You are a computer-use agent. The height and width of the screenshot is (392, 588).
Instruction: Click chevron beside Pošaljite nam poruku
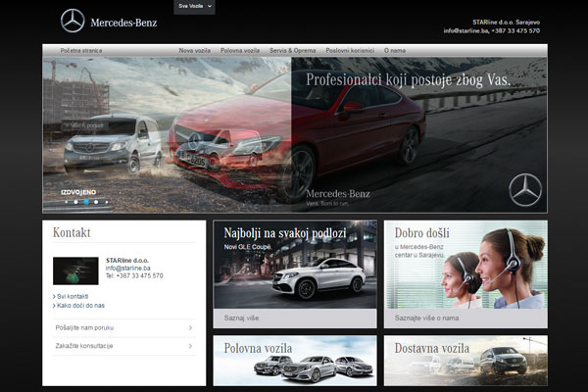click(190, 328)
